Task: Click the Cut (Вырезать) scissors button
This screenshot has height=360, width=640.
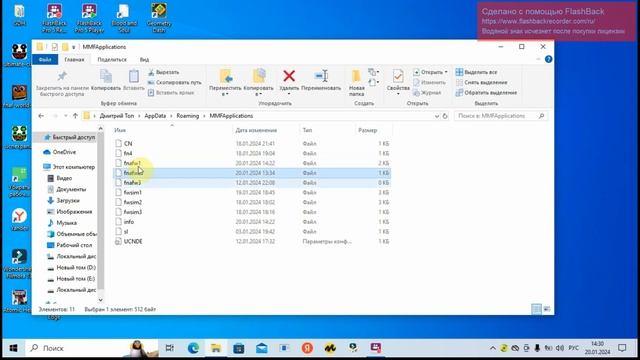Action: point(163,72)
